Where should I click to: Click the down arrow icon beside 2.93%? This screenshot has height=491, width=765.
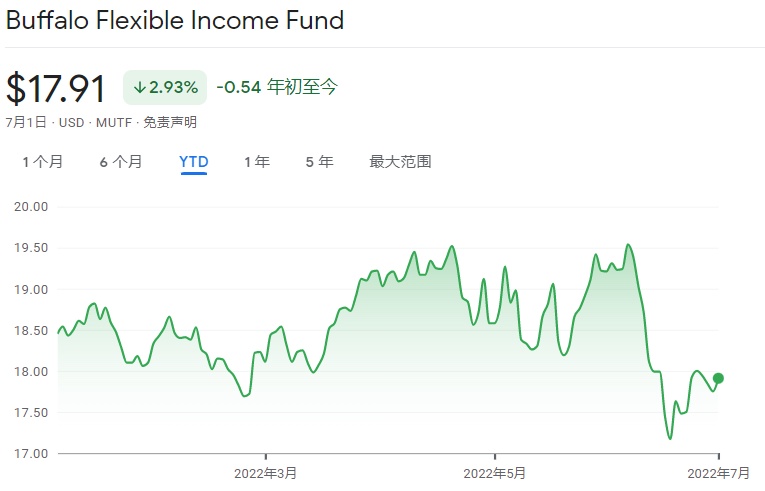click(x=139, y=88)
